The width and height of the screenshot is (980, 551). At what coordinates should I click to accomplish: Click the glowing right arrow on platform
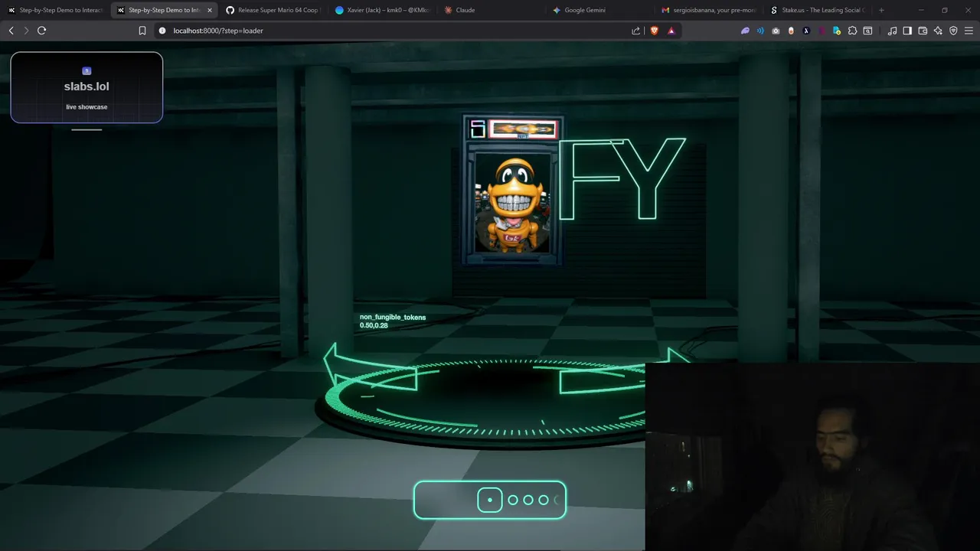click(624, 371)
